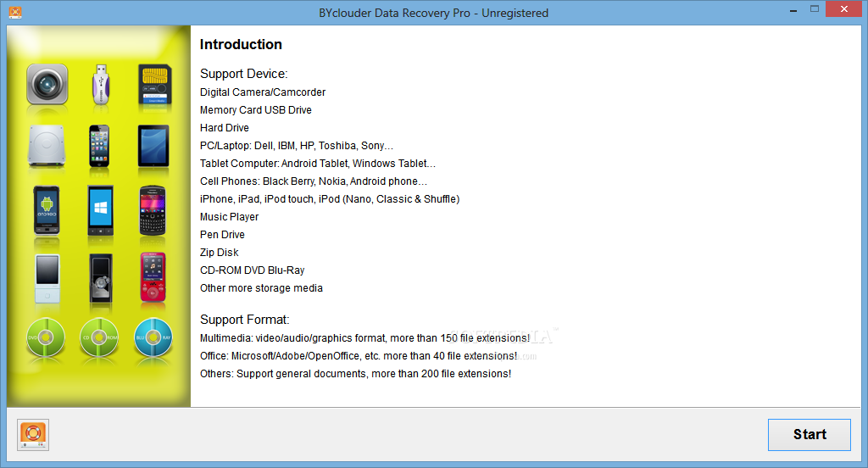
Task: Click the Introduction heading
Action: coord(241,44)
